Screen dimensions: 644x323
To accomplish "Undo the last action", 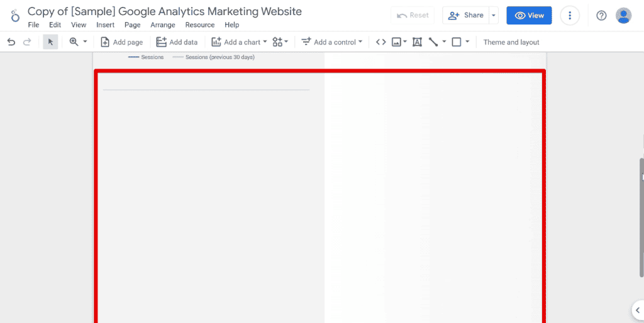I will [x=11, y=42].
